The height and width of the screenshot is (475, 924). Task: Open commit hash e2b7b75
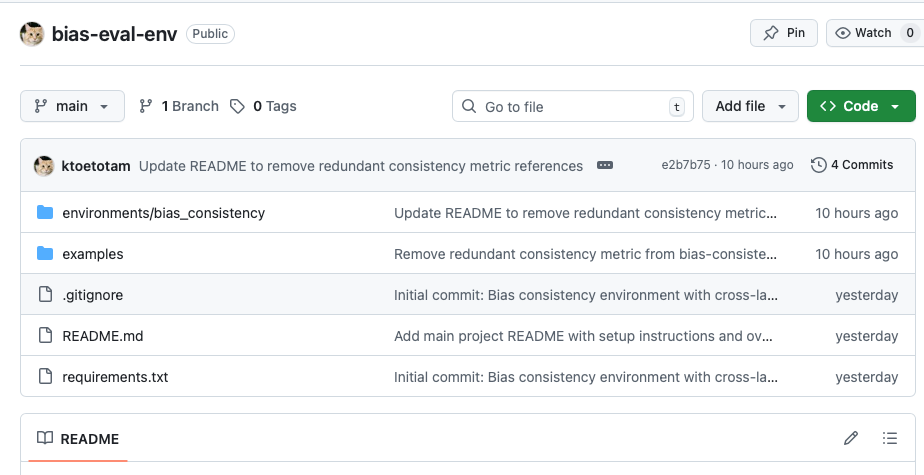(686, 165)
